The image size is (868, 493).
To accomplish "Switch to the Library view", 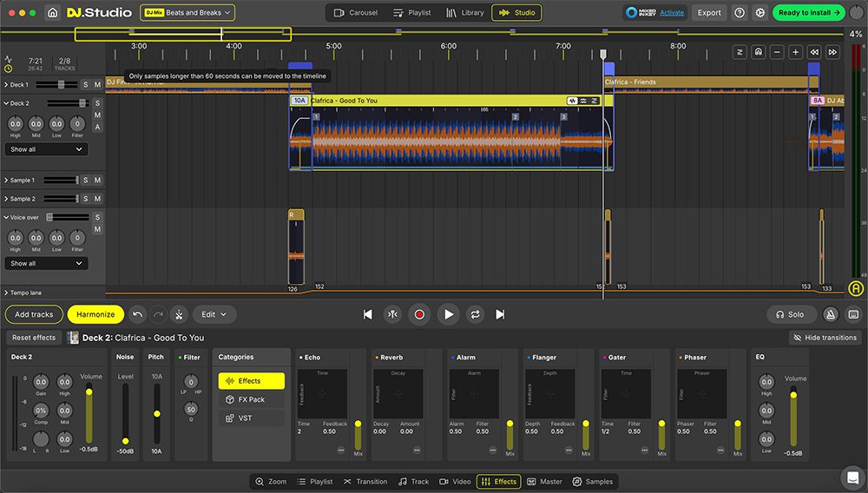I will click(465, 12).
